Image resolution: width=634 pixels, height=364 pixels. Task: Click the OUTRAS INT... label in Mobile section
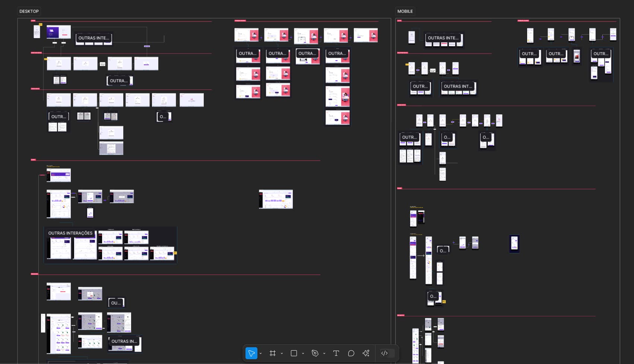[458, 86]
